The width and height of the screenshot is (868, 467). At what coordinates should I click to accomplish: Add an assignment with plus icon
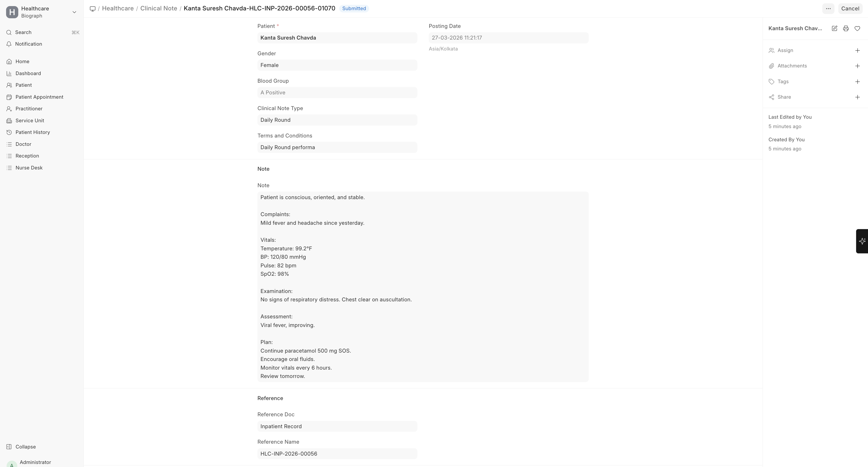857,50
